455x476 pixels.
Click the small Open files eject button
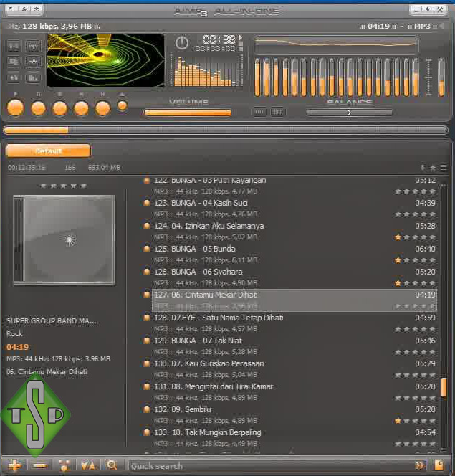(123, 105)
